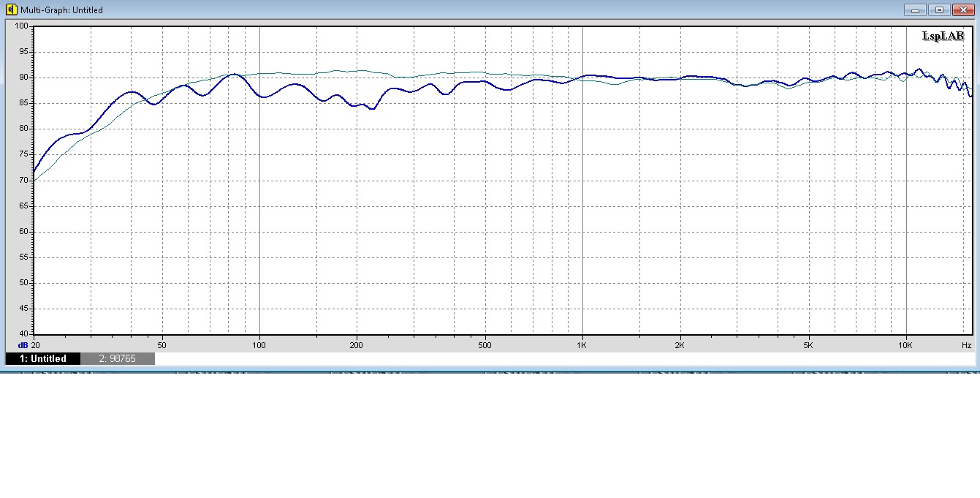Screen dimensions: 980x498
Task: Click the 10K frequency axis label
Action: click(905, 344)
